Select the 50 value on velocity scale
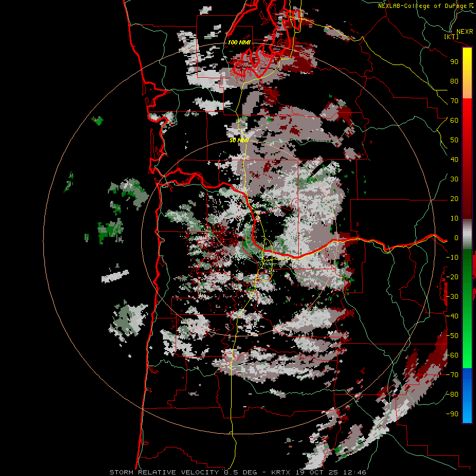 click(x=454, y=140)
